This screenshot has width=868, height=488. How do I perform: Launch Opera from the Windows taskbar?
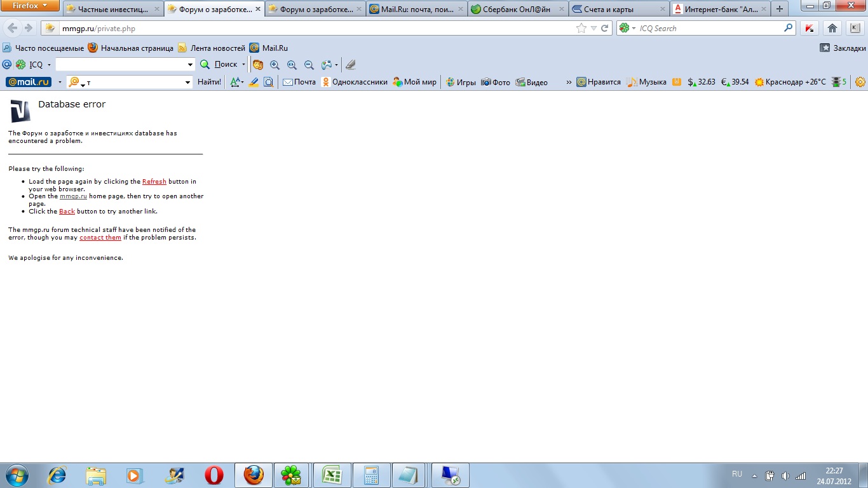click(x=214, y=475)
